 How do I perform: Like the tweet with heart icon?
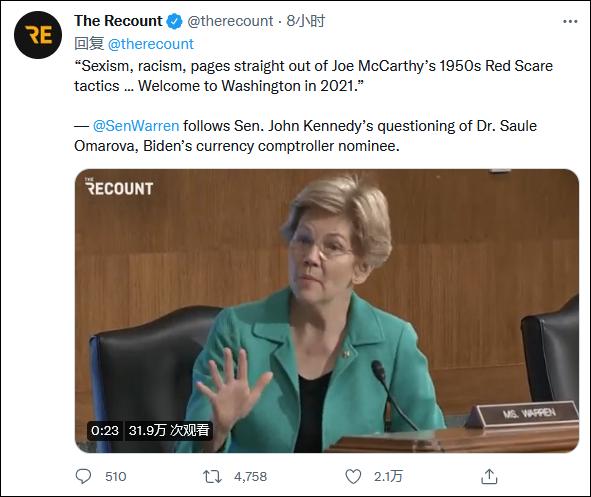pos(353,477)
